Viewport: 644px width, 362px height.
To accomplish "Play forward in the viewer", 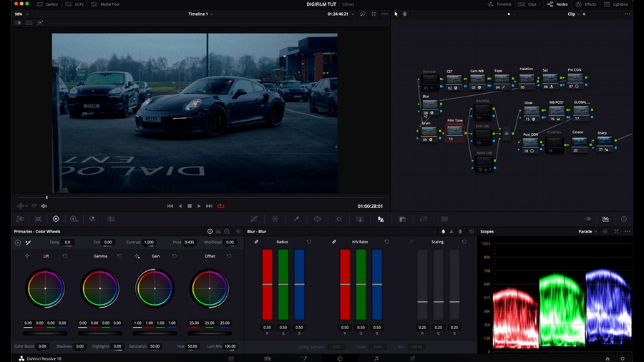I will tap(199, 206).
